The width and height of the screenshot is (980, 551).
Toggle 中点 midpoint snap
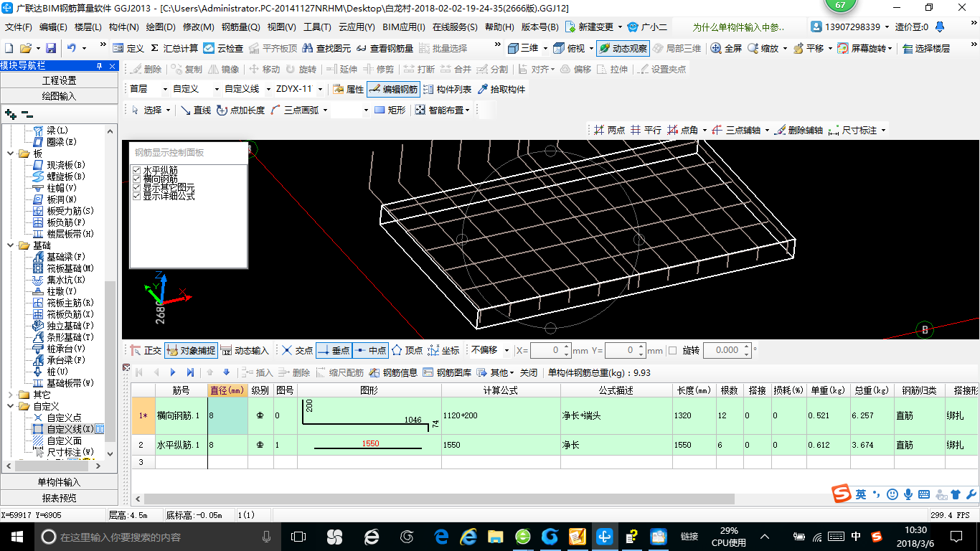tap(370, 350)
